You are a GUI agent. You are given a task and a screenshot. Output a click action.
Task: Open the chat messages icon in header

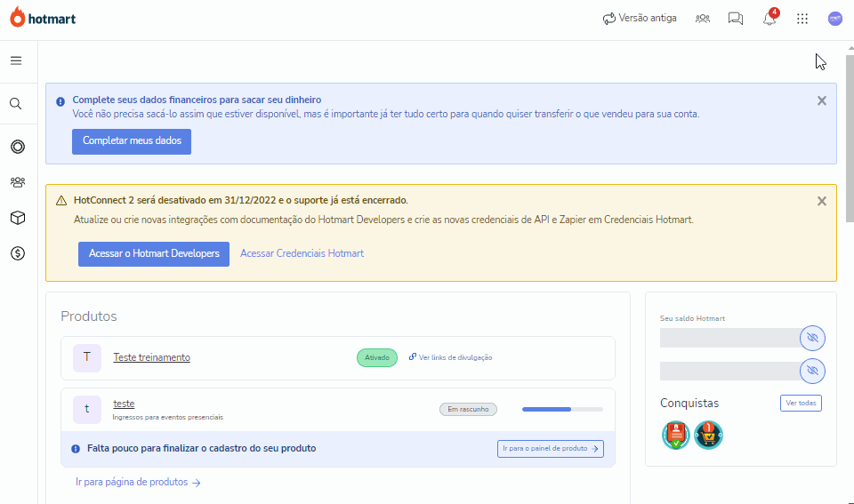pyautogui.click(x=736, y=19)
